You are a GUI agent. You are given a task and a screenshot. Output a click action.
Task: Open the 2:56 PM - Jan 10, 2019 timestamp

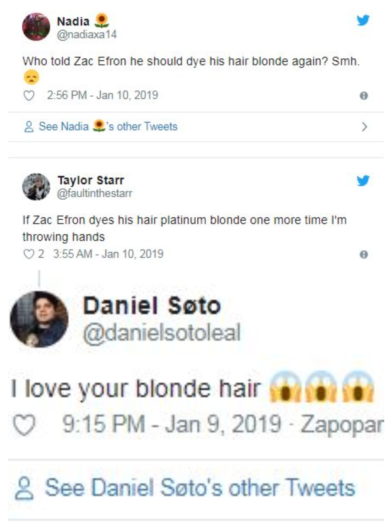point(102,95)
